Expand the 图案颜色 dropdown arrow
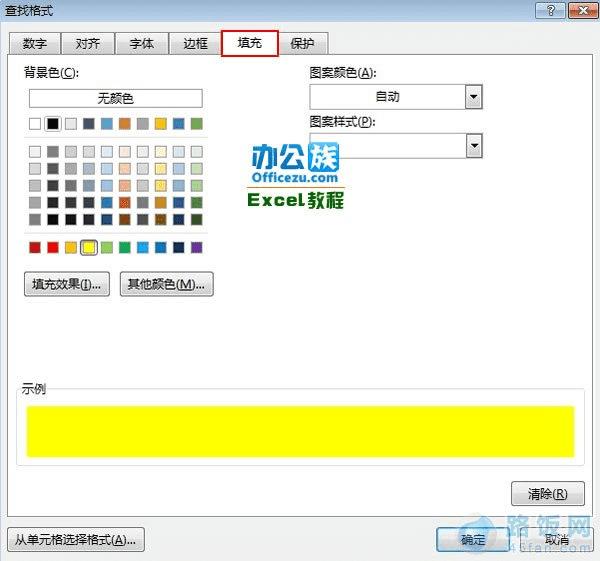 (x=473, y=96)
